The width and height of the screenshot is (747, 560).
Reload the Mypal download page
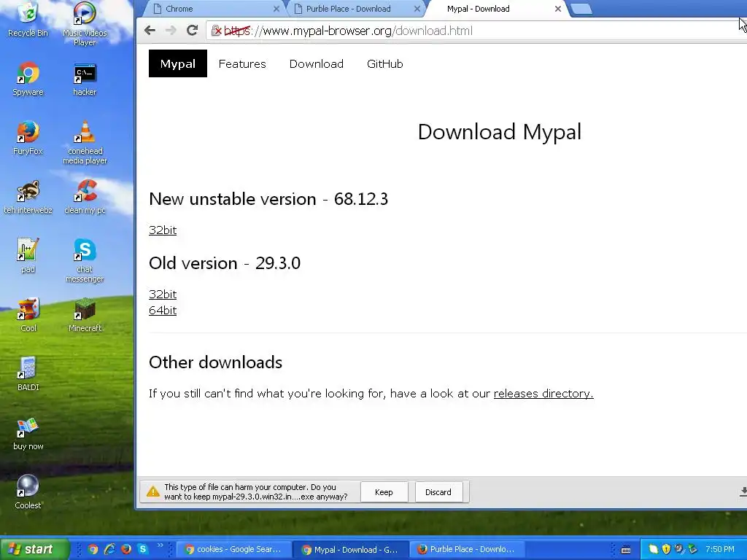[192, 31]
